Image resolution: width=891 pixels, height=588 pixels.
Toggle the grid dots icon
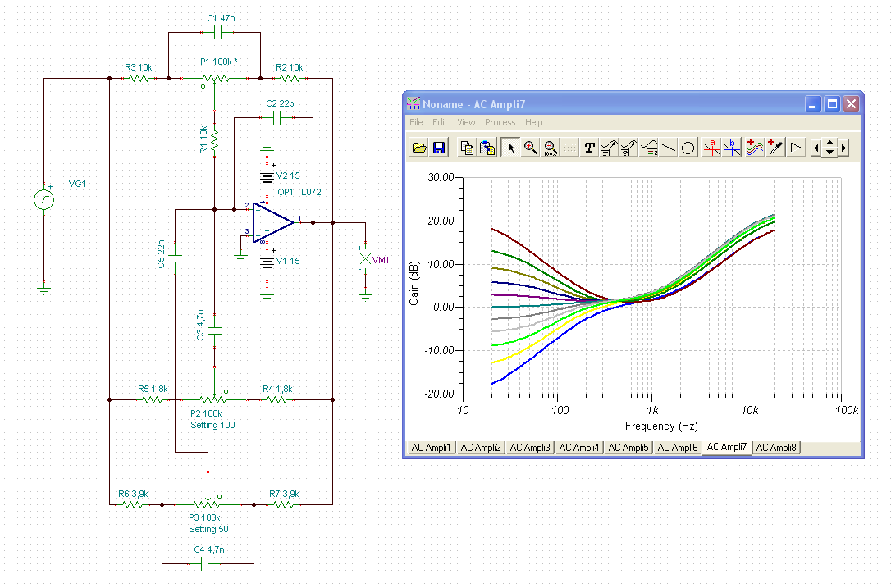pos(569,148)
